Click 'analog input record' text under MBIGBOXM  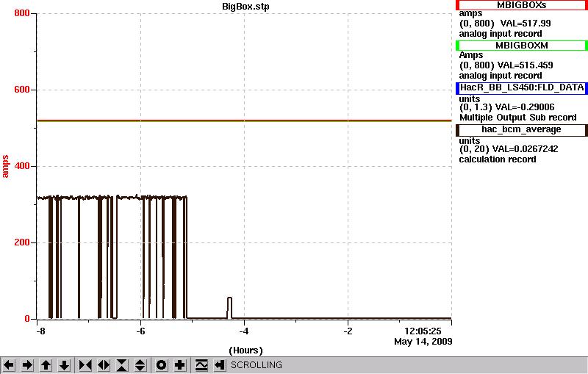click(501, 76)
